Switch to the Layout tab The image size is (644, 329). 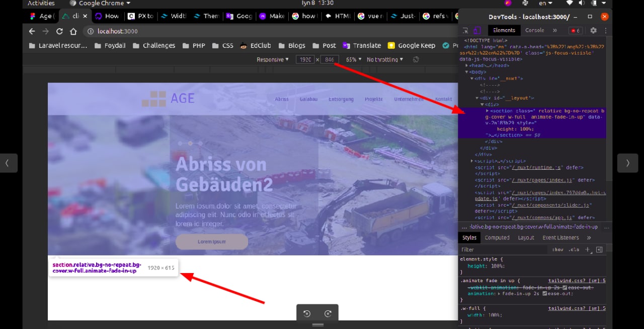click(x=526, y=237)
